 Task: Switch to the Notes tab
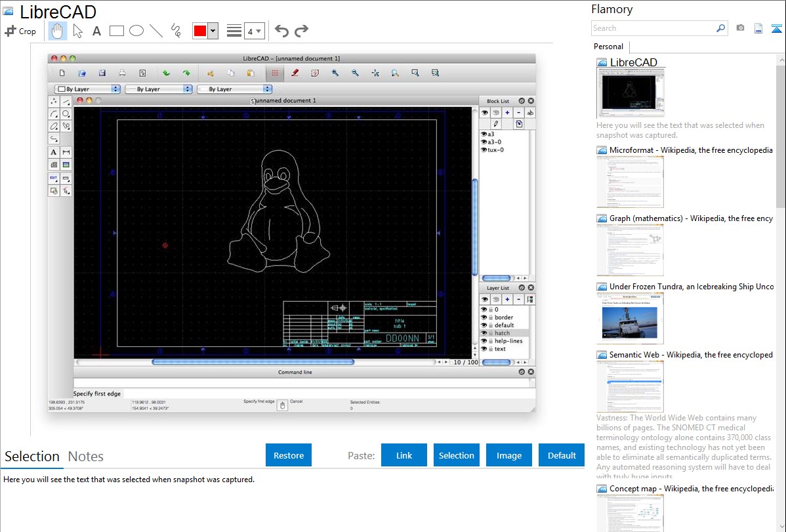click(86, 457)
